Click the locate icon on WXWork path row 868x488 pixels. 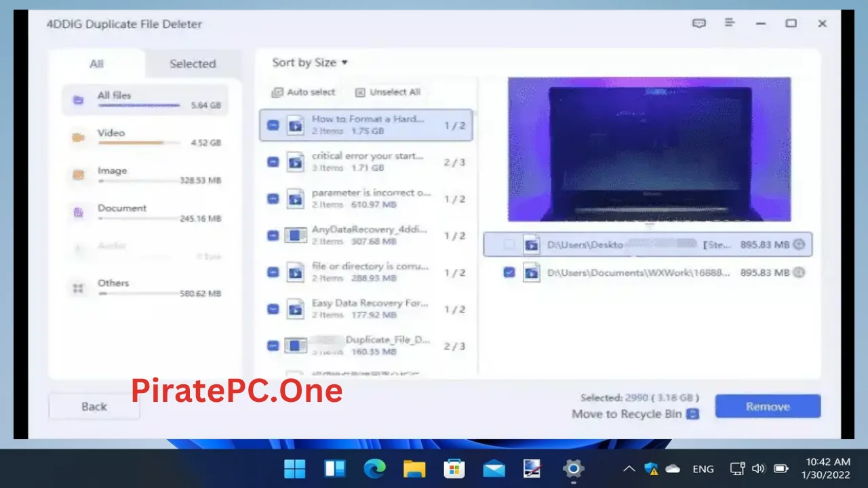point(799,272)
